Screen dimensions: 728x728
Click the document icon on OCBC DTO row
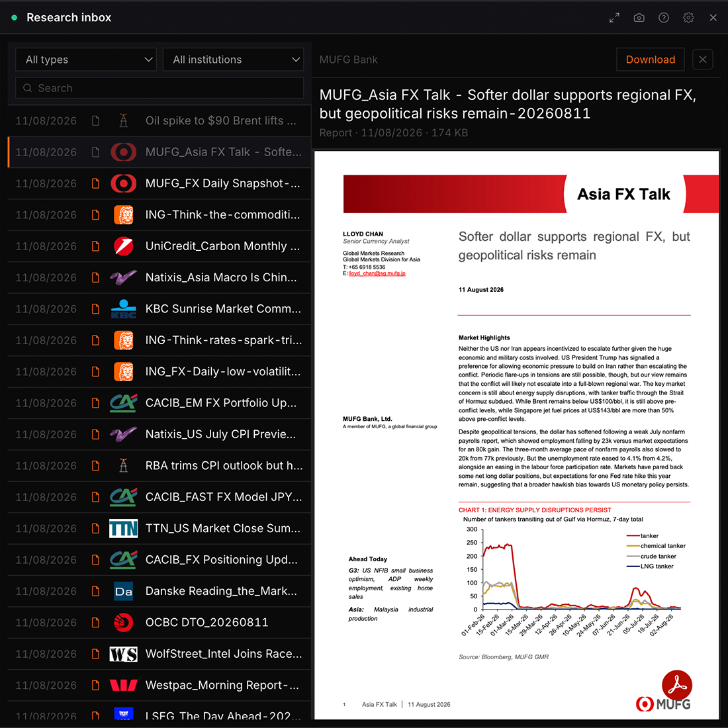[x=95, y=622]
